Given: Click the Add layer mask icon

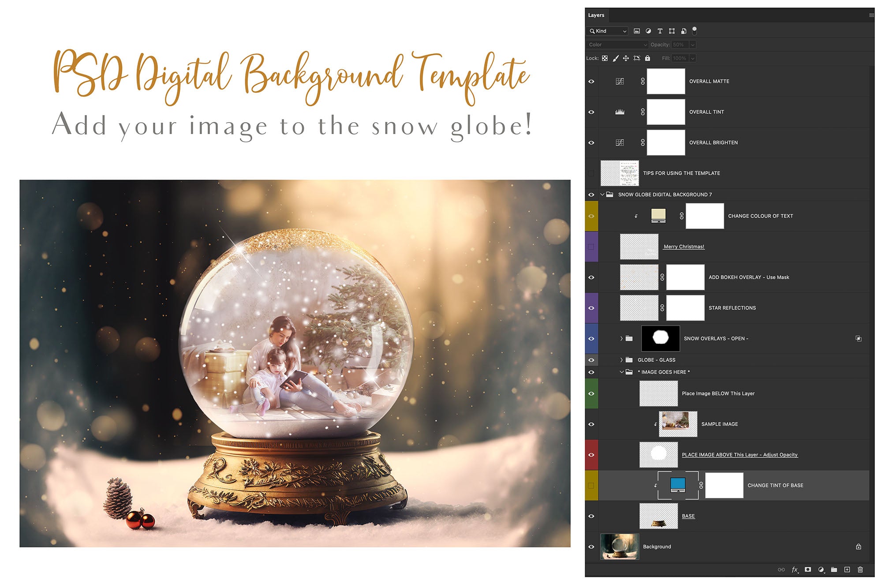Looking at the screenshot, I should point(808,569).
